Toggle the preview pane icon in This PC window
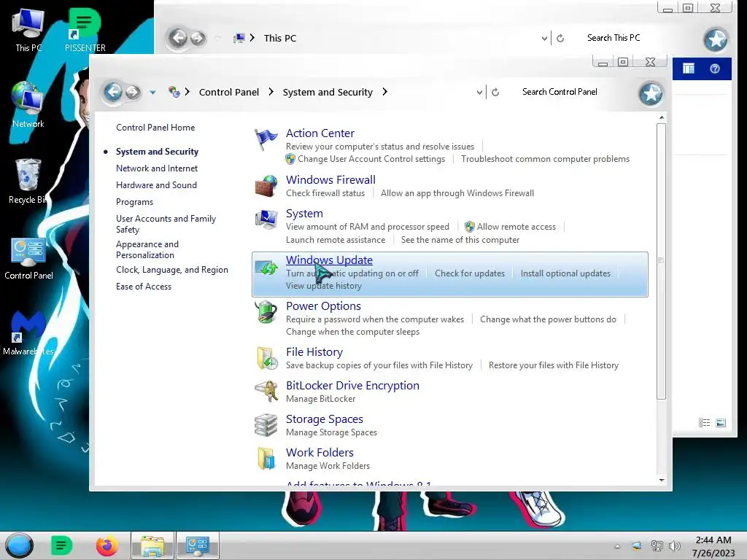This screenshot has height=560, width=747. pos(689,69)
